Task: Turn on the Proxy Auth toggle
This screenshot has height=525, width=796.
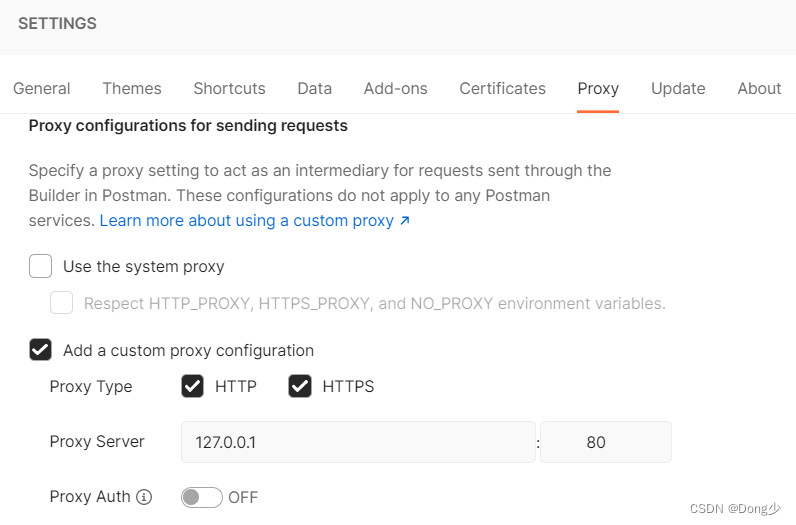Action: point(201,497)
